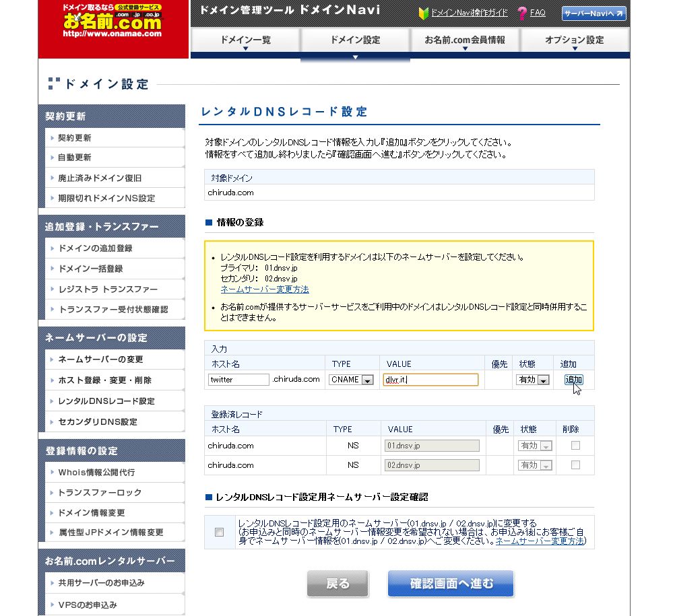Tick the nameserver change confirmation checkbox

220,533
